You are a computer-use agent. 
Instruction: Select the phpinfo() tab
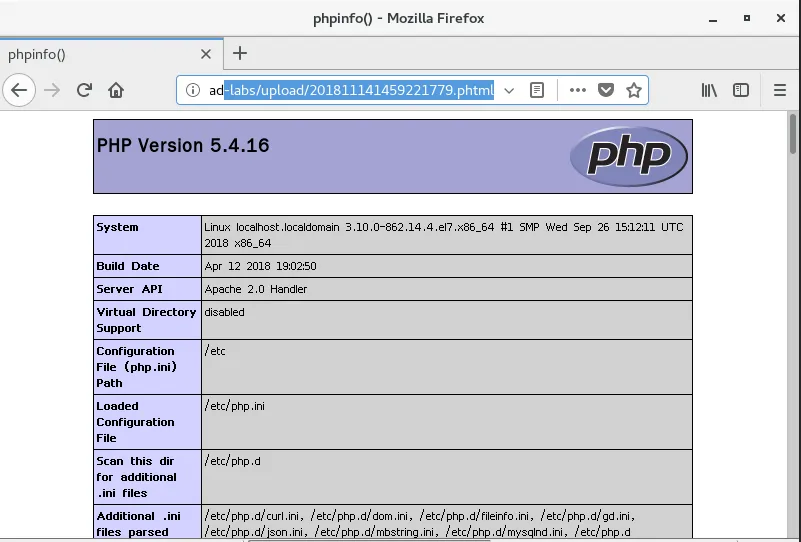[x=90, y=54]
